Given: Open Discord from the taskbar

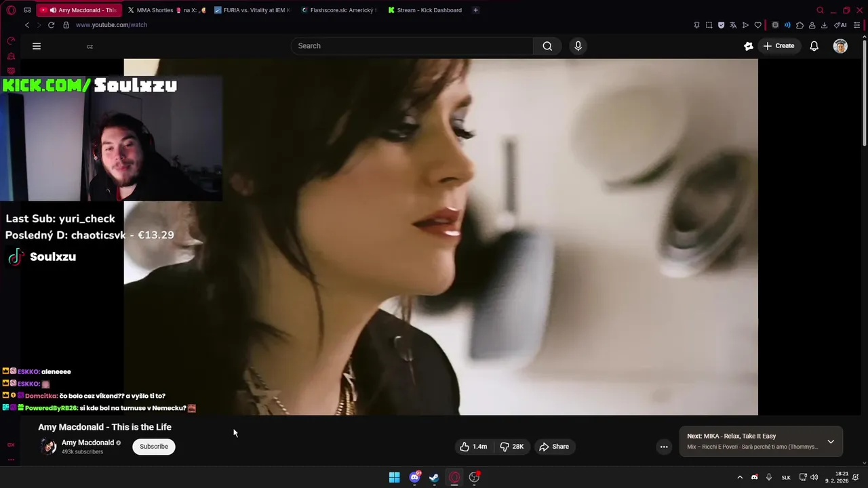Looking at the screenshot, I should click(x=414, y=477).
